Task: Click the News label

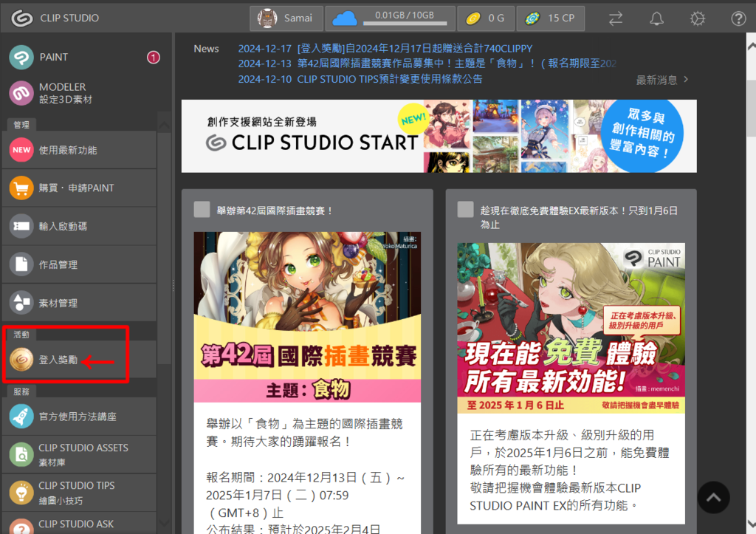Action: click(x=207, y=49)
